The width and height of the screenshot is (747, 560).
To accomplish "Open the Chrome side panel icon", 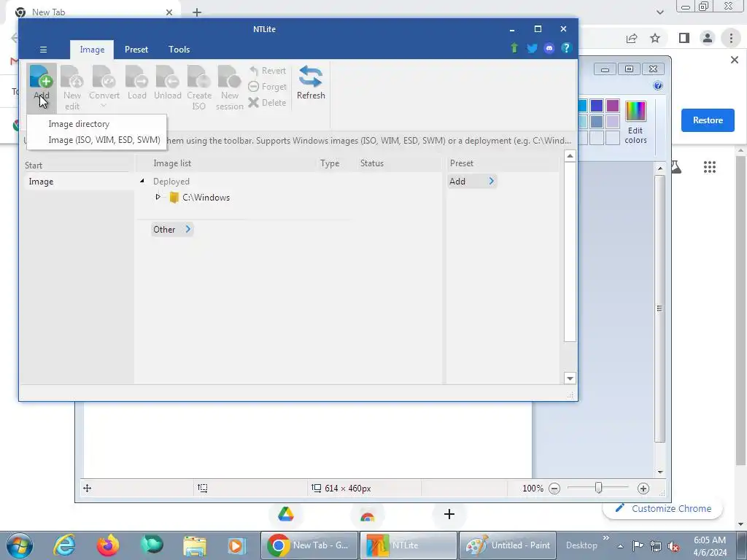I will (x=684, y=38).
